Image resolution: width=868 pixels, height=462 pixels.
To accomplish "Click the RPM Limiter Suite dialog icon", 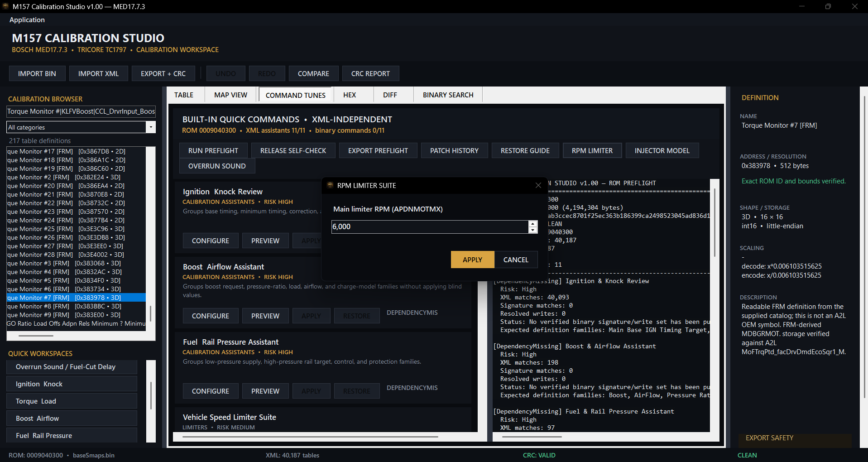I will 330,185.
